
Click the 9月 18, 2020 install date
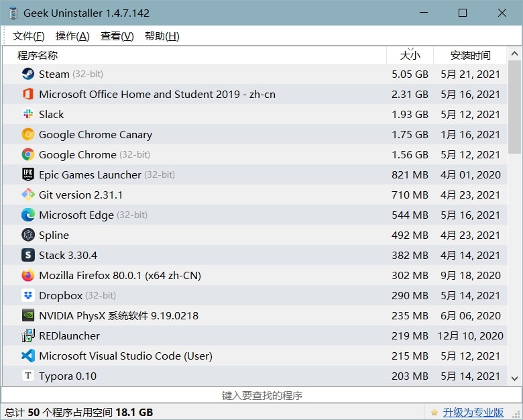(470, 276)
